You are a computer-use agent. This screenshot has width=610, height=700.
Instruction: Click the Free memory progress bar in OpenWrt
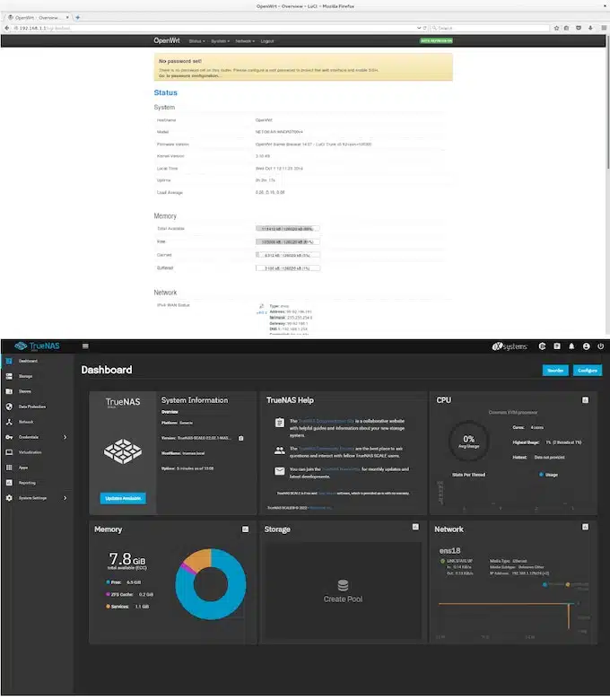287,241
